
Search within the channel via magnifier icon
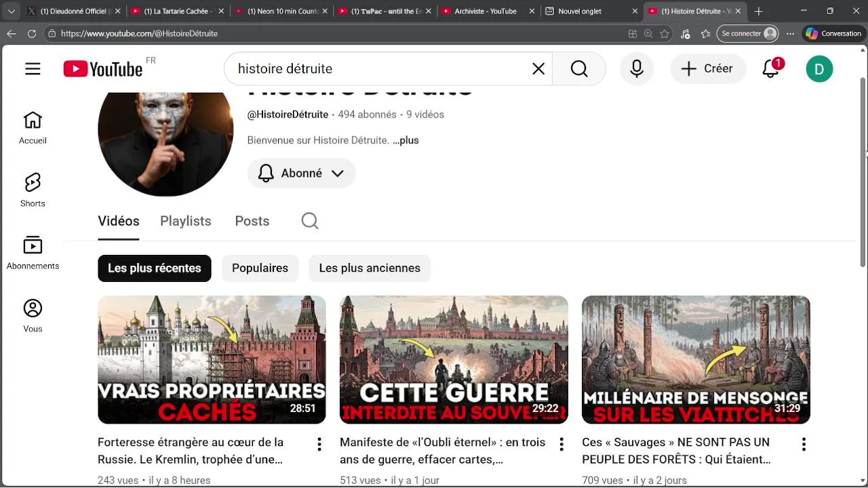click(x=310, y=221)
